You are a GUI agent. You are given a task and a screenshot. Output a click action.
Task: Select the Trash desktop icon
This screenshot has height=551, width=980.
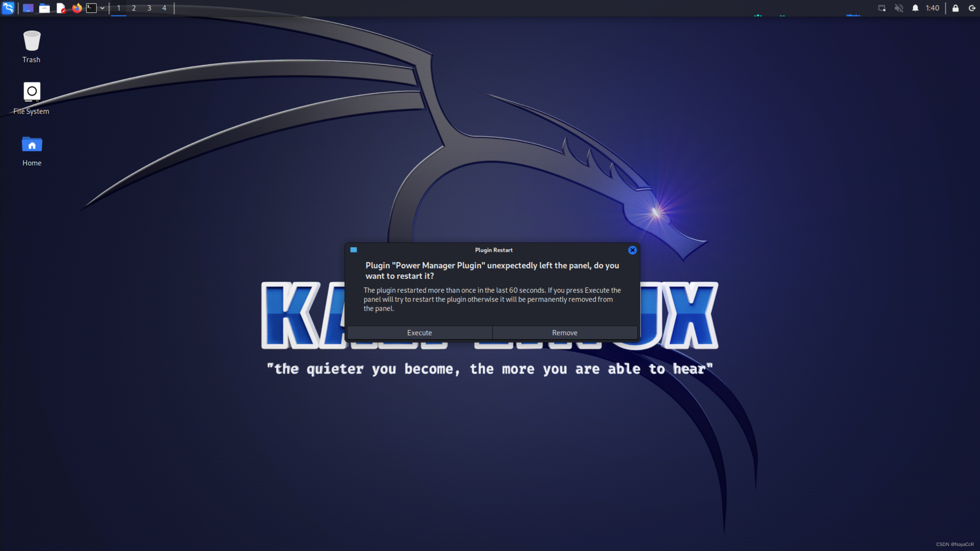click(x=31, y=47)
